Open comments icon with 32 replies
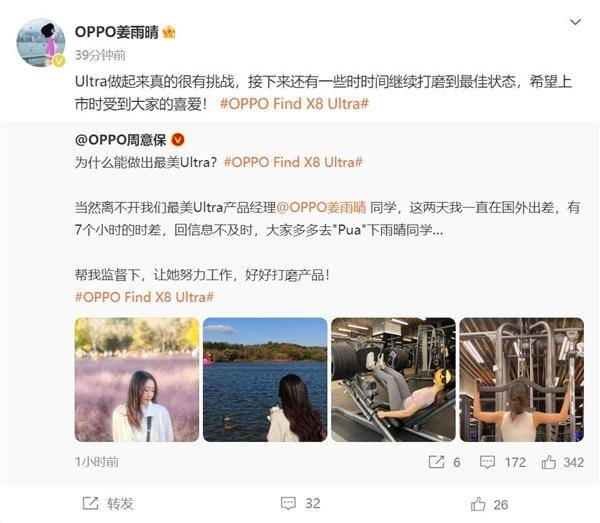 coord(288,503)
